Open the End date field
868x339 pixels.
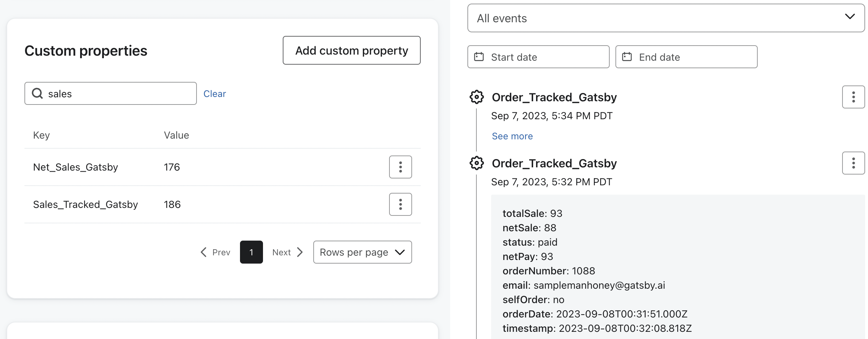point(686,57)
